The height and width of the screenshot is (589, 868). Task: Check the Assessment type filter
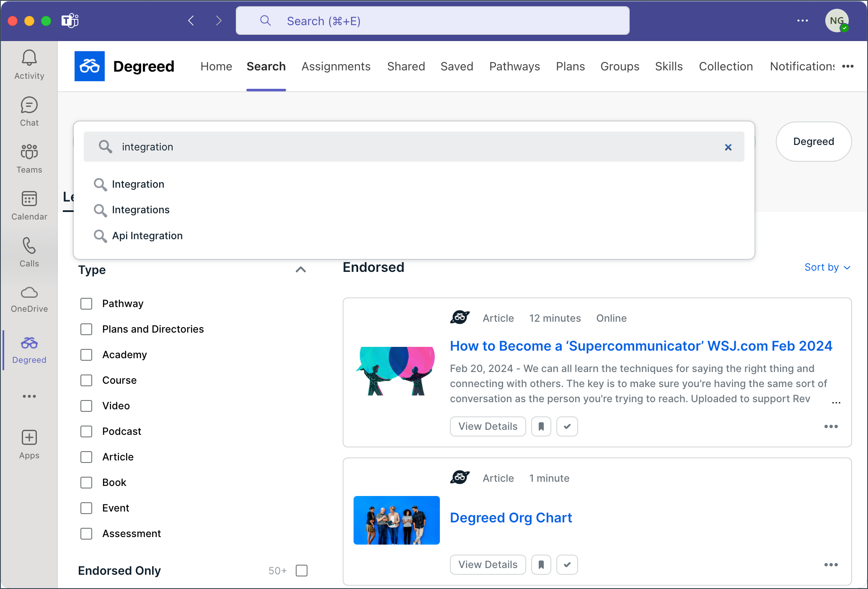(x=86, y=534)
